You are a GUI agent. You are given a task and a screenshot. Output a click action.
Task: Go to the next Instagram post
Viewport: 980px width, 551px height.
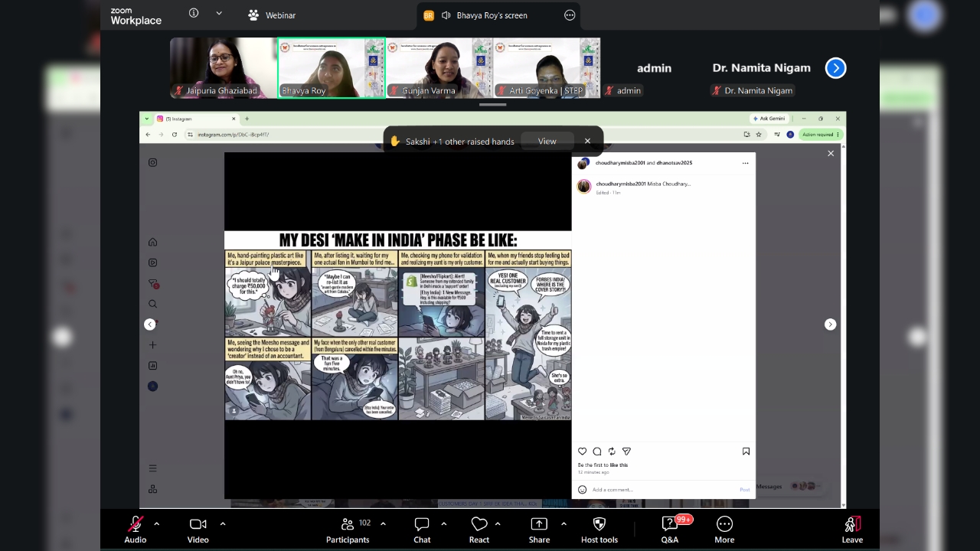click(830, 324)
